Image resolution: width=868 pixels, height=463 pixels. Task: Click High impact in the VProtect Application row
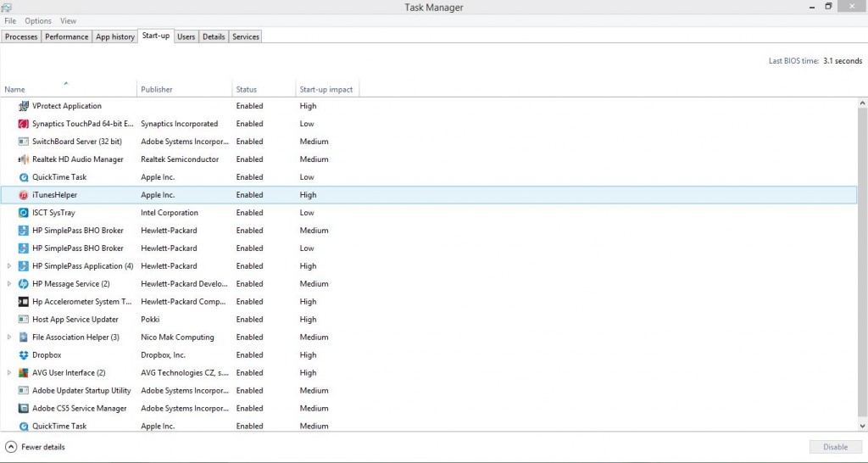click(x=308, y=106)
